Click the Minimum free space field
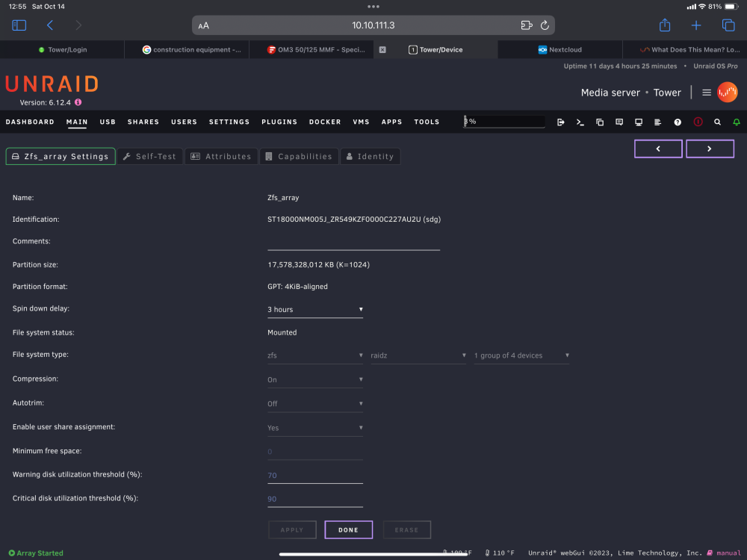The width and height of the screenshot is (747, 560). 315,452
